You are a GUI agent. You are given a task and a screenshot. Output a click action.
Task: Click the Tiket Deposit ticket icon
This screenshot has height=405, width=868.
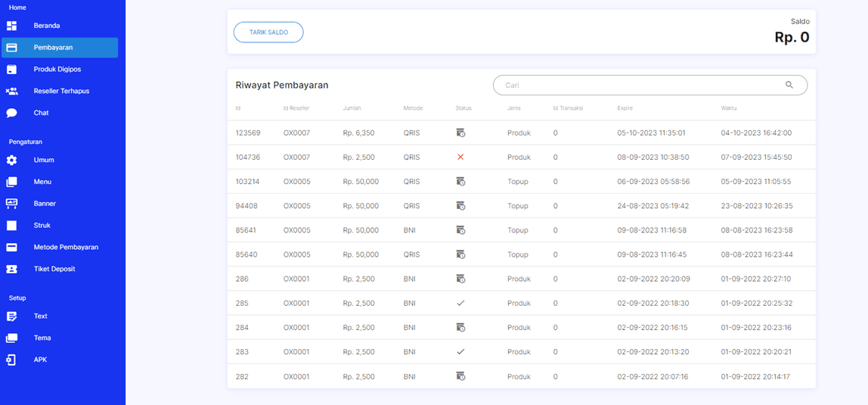click(x=11, y=269)
